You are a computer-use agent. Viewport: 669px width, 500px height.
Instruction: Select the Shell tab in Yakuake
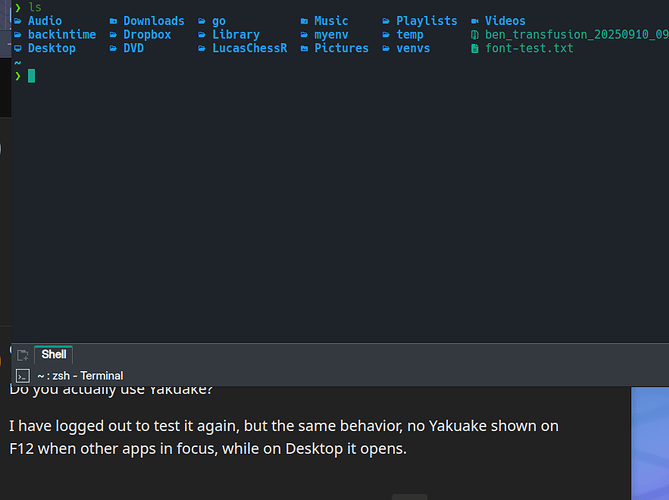(54, 355)
